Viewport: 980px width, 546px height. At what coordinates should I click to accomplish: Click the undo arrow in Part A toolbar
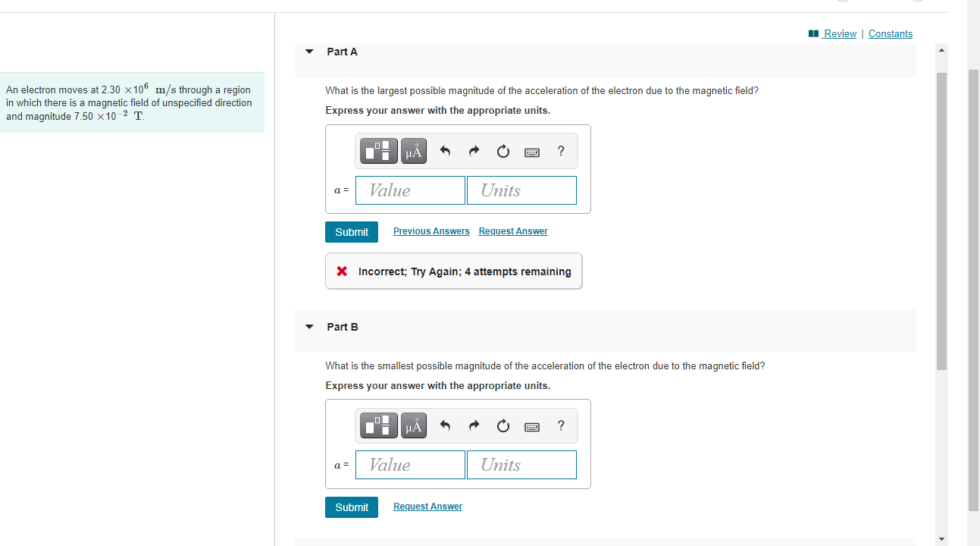tap(445, 150)
